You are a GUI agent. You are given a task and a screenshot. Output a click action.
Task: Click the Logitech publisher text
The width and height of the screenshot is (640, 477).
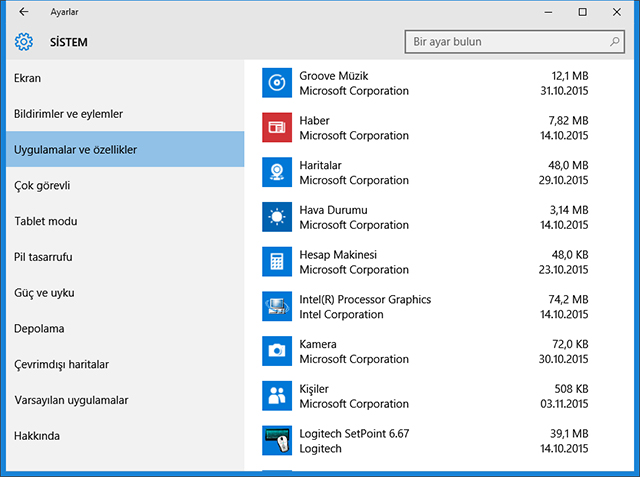point(320,449)
